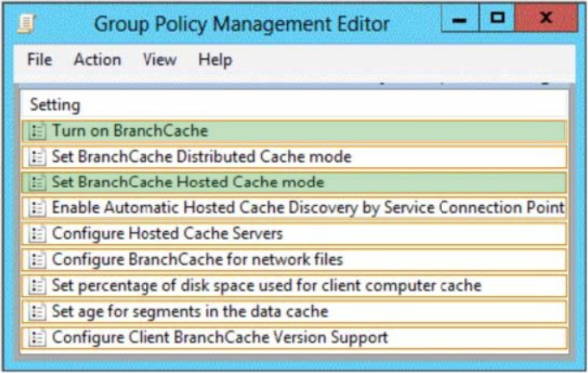Screen dimensions: 588x373
Task: Click the icon beside Enable Automatic Hosted Cache Discovery
Action: pyautogui.click(x=37, y=208)
